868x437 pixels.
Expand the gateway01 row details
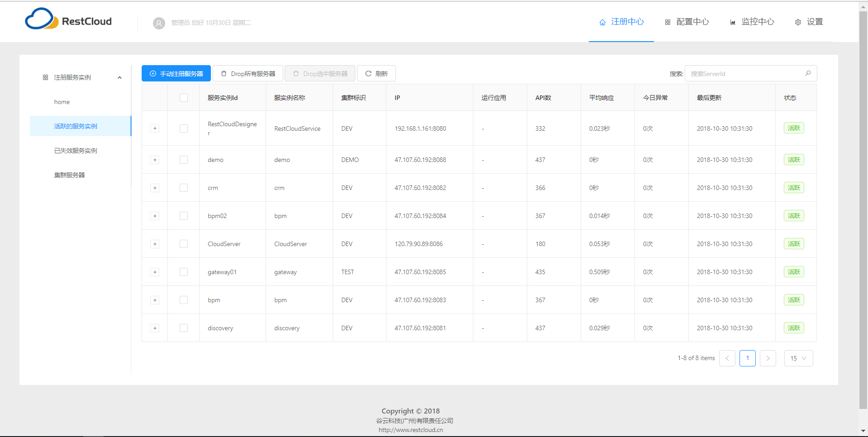coord(155,272)
